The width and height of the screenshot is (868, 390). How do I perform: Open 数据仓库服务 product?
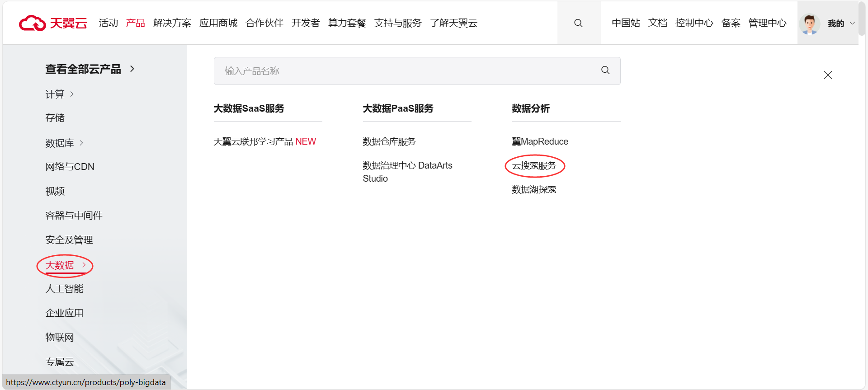389,141
